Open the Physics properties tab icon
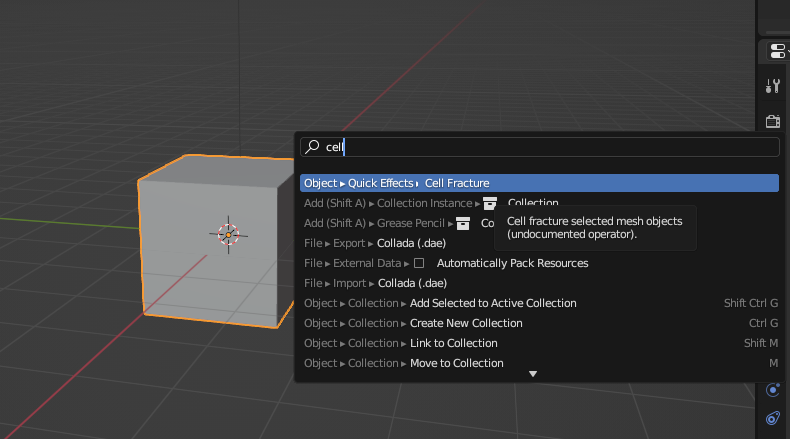The image size is (790, 439). point(772,390)
